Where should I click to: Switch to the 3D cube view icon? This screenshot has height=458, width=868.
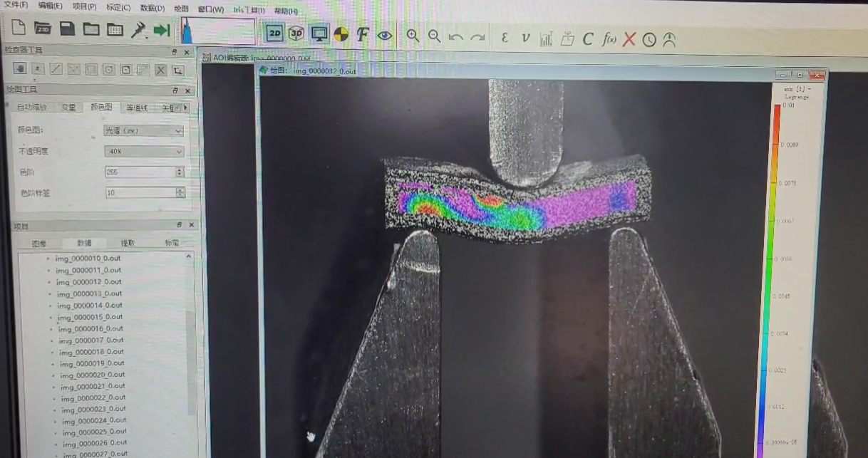(296, 33)
